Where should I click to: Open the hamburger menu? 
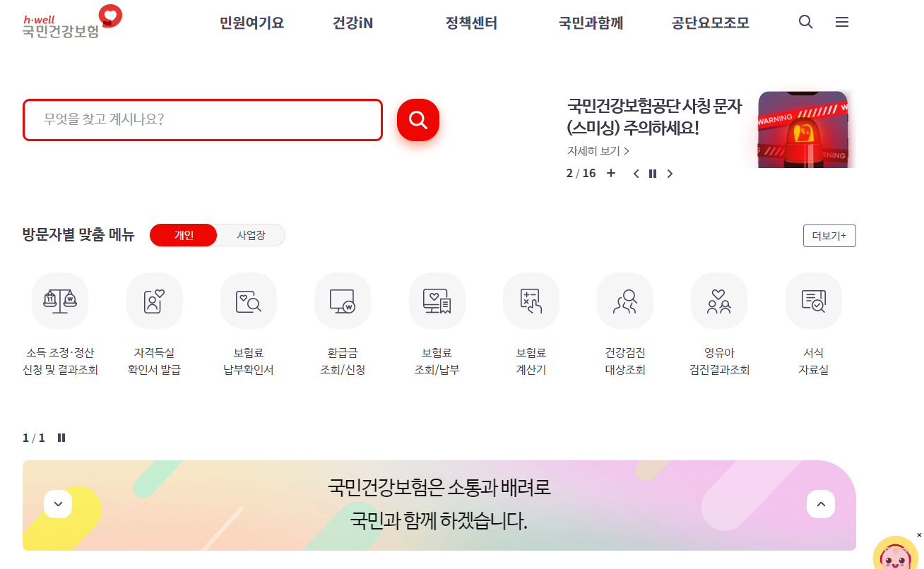841,22
